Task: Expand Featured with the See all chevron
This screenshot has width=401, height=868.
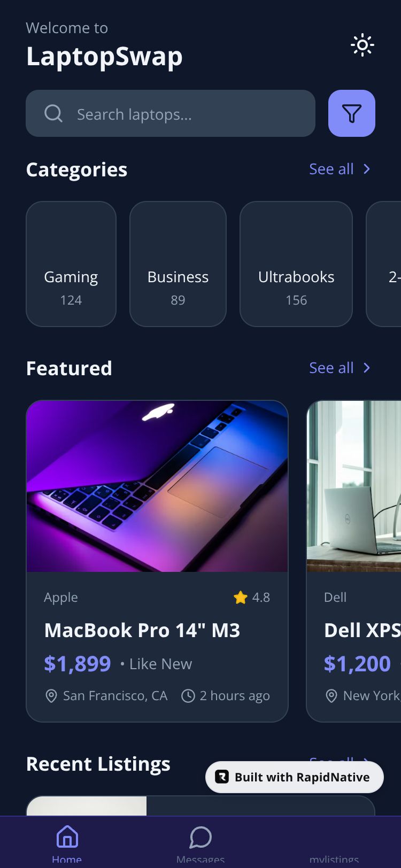Action: [x=367, y=368]
